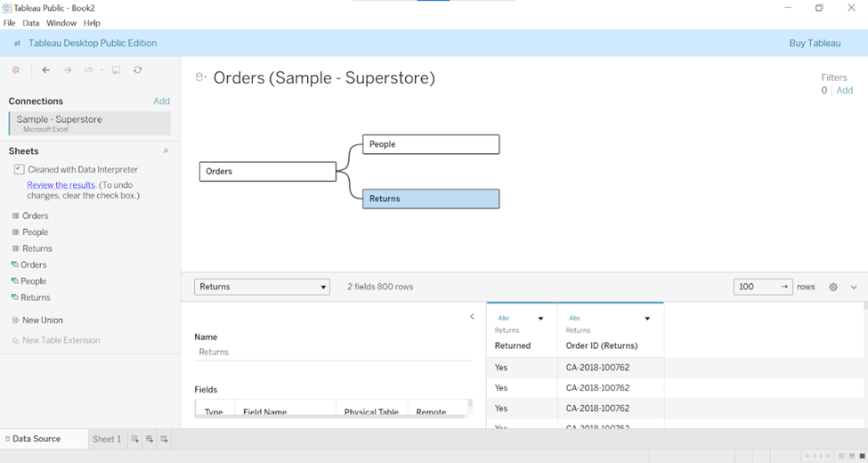Select the Sample - Superstore connection
Screen dimensions: 868x463
[x=90, y=123]
